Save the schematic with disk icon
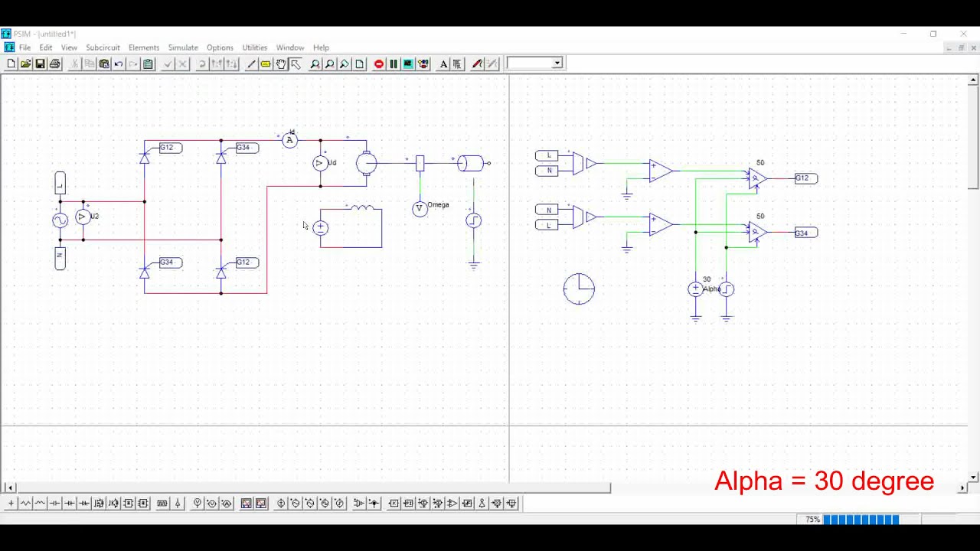This screenshot has height=551, width=980. point(40,64)
